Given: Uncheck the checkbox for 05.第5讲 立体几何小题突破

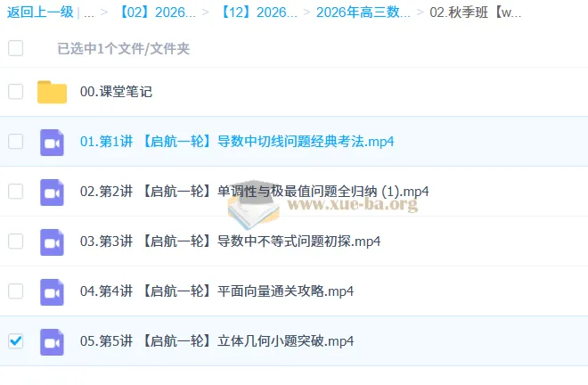Looking at the screenshot, I should tap(15, 341).
